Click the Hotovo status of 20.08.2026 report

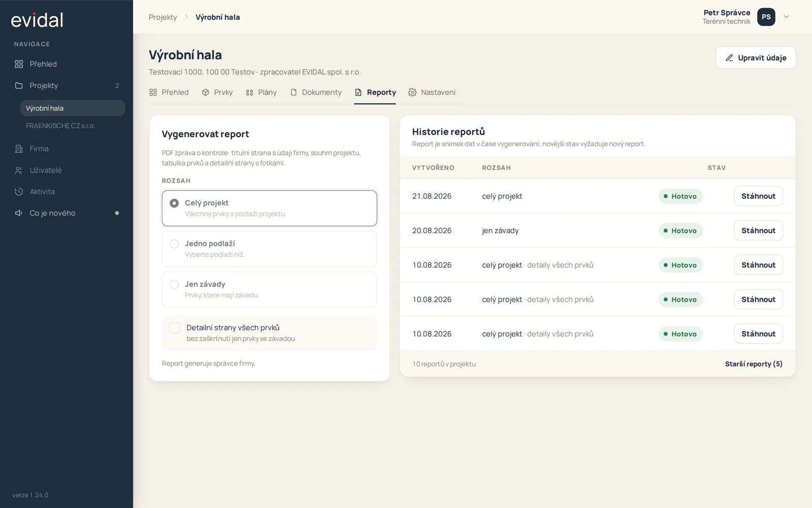(x=681, y=231)
